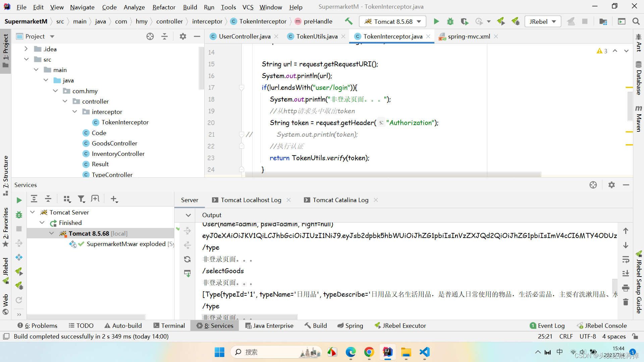Toggle the read-only lock in status bar
The height and width of the screenshot is (362, 644).
click(635, 336)
